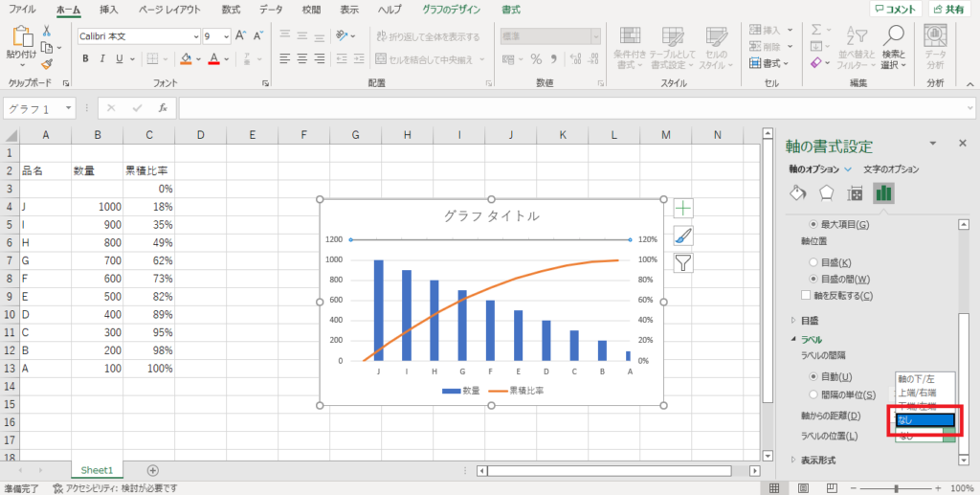The height and width of the screenshot is (495, 980).
Task: Open Effects pentagon pane icon
Action: click(x=826, y=193)
